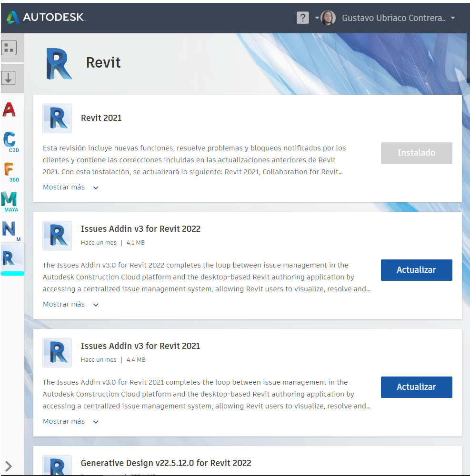This screenshot has width=470, height=476.
Task: Show more details for Revit 2021
Action: click(64, 187)
